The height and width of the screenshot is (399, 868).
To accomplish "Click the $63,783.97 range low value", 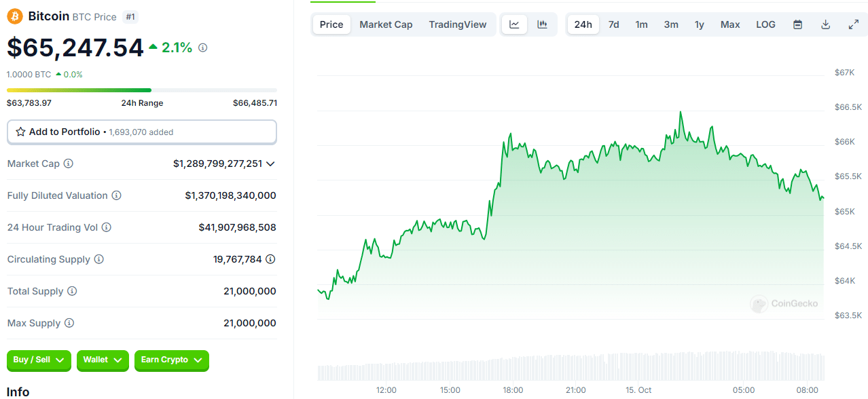I will coord(29,103).
